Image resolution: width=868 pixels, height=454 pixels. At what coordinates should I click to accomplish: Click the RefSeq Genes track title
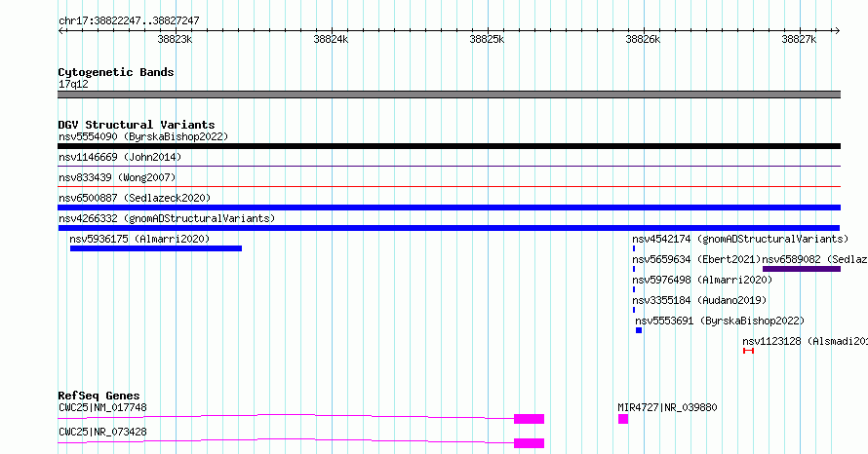(99, 396)
